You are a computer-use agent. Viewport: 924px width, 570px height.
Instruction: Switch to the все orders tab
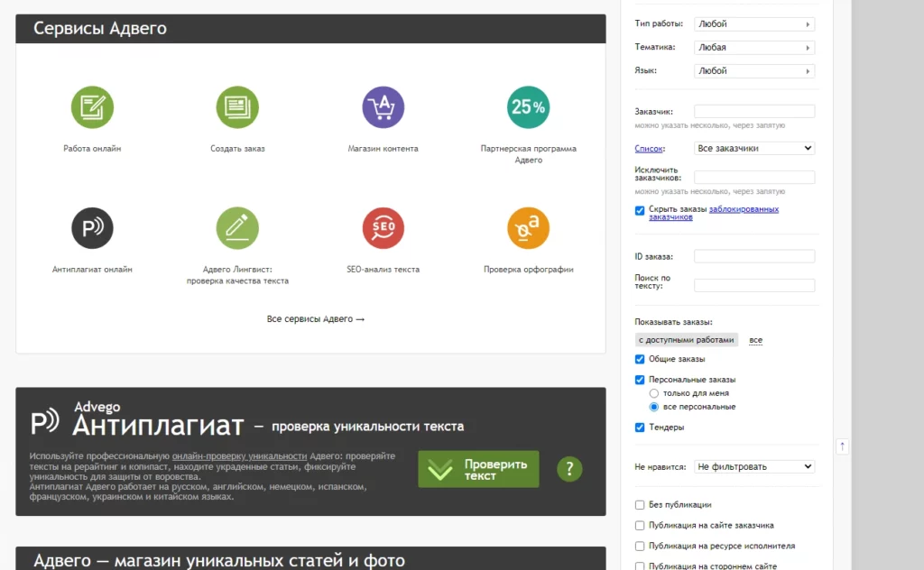[755, 340]
